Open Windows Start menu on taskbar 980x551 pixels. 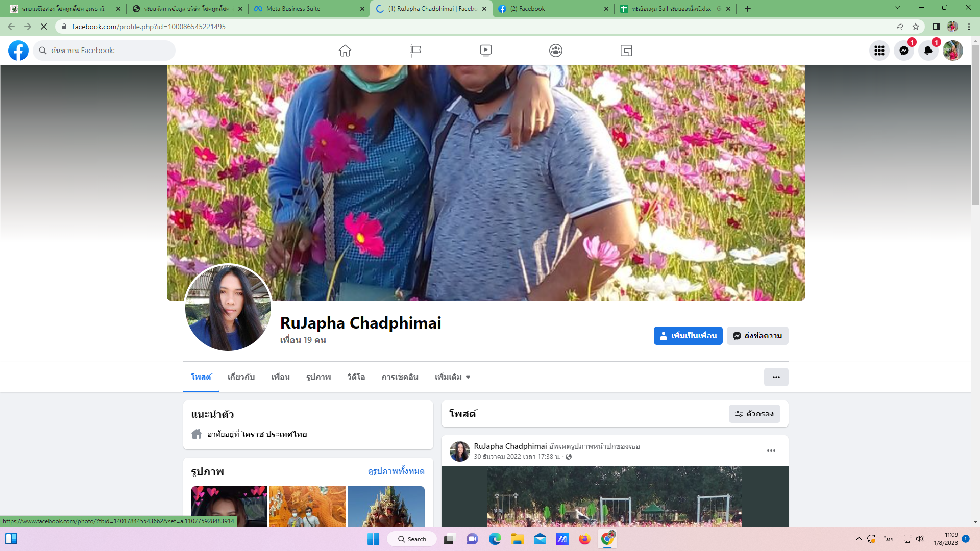[374, 539]
